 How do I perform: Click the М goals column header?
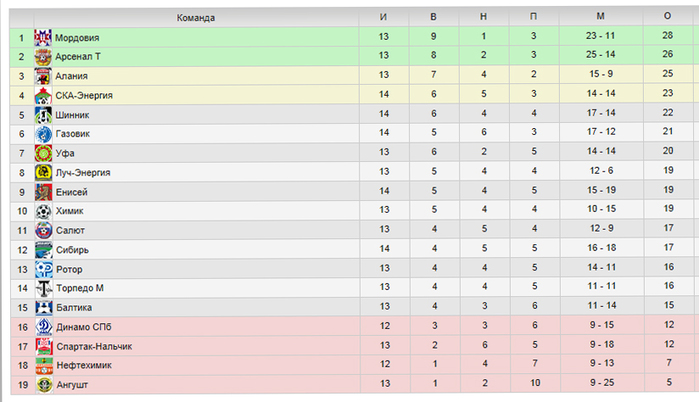pyautogui.click(x=600, y=16)
